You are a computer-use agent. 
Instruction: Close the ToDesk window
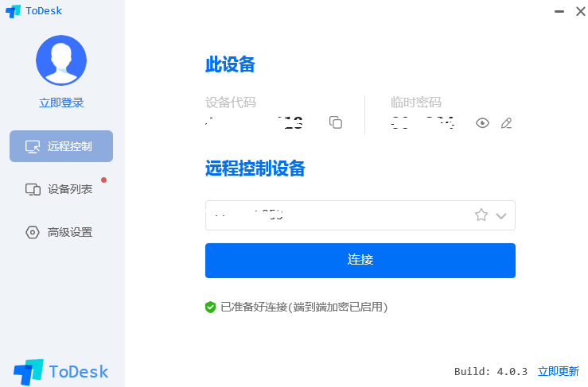(581, 12)
